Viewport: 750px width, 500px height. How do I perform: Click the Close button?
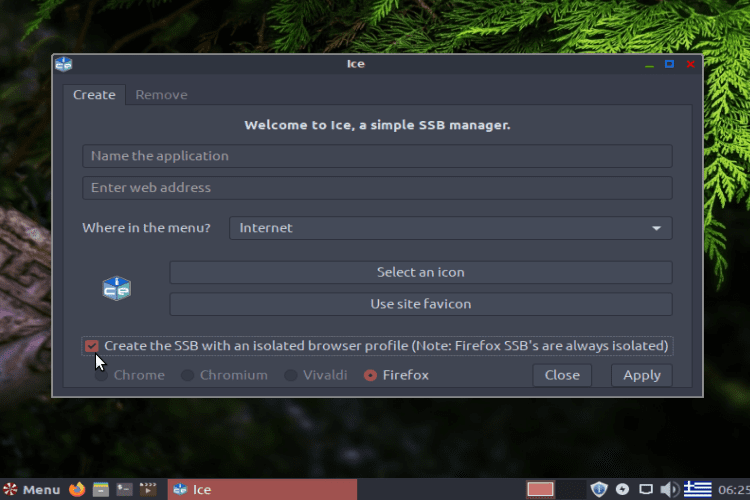click(x=562, y=375)
